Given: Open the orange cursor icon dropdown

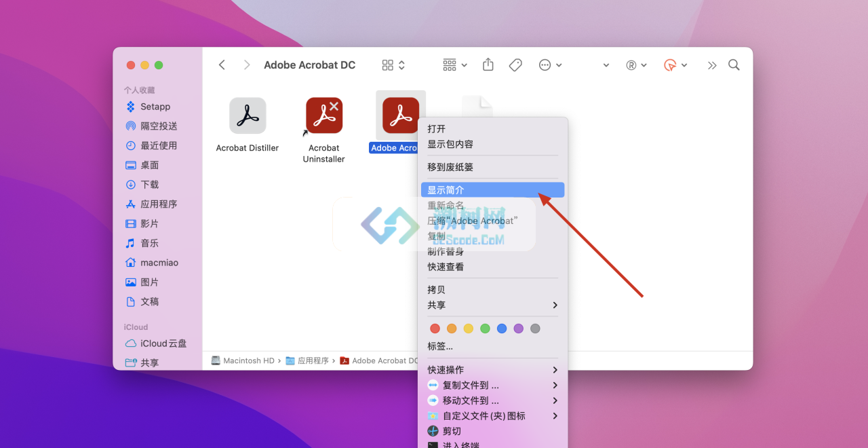Looking at the screenshot, I should (675, 65).
